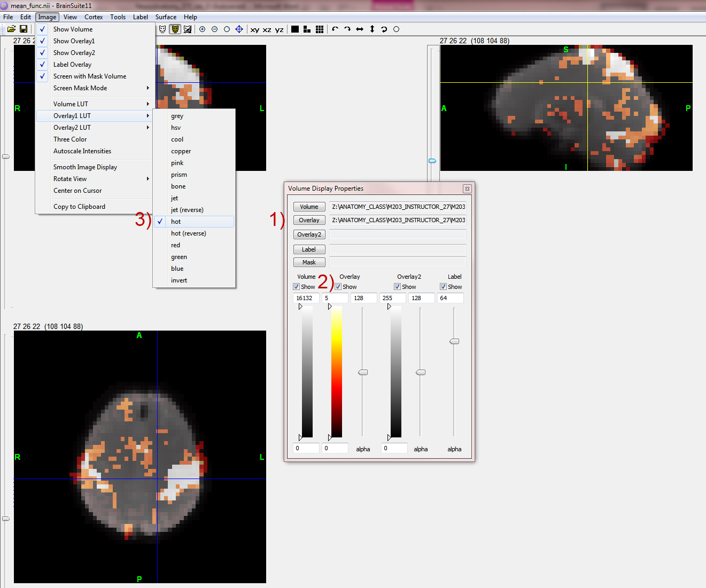Close the Volume Display Properties panel
The image size is (706, 588).
click(x=467, y=189)
